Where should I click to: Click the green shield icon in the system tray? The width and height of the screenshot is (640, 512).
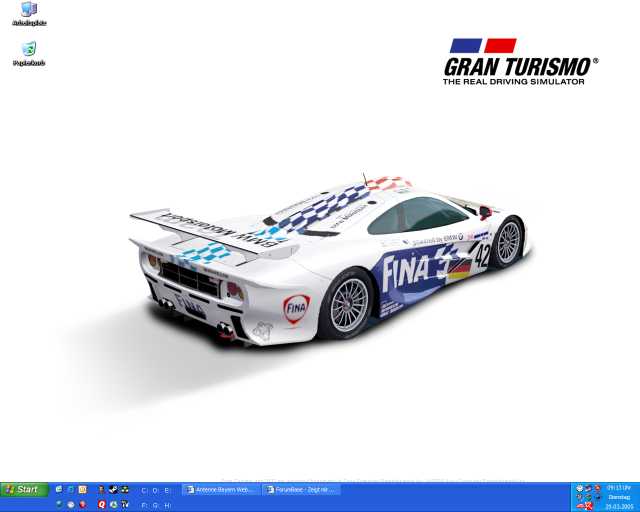coord(588,497)
